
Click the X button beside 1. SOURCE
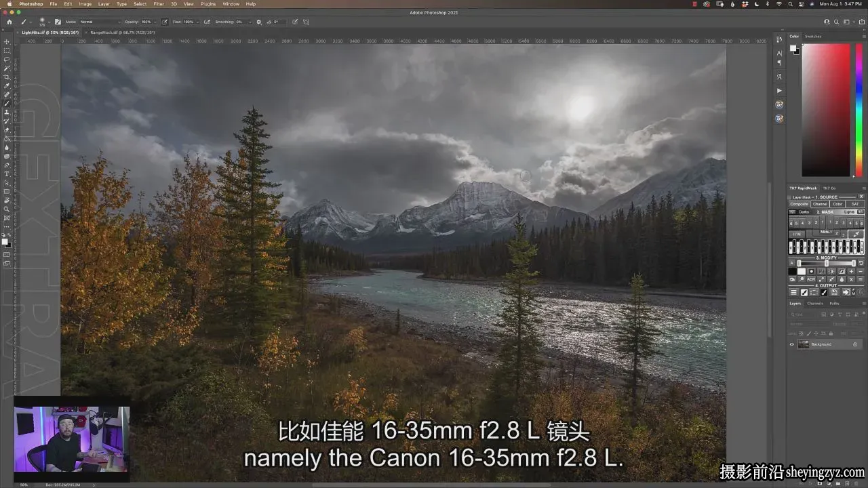[x=861, y=197]
